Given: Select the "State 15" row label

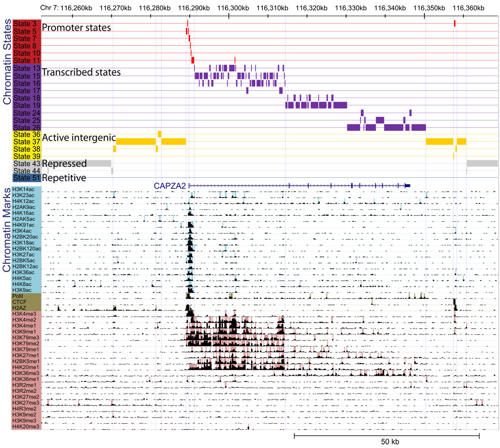Looking at the screenshot, I should pos(27,76).
